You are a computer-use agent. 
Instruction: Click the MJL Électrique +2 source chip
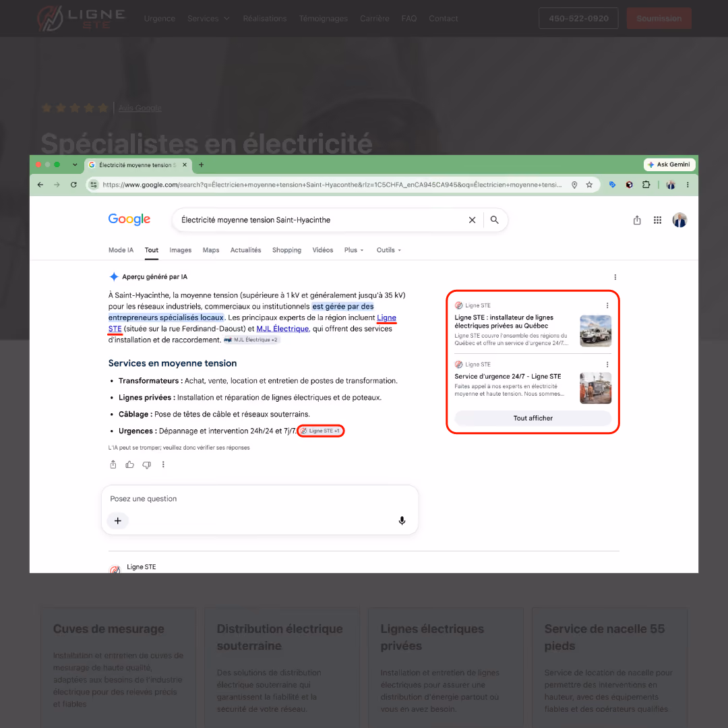pyautogui.click(x=251, y=340)
